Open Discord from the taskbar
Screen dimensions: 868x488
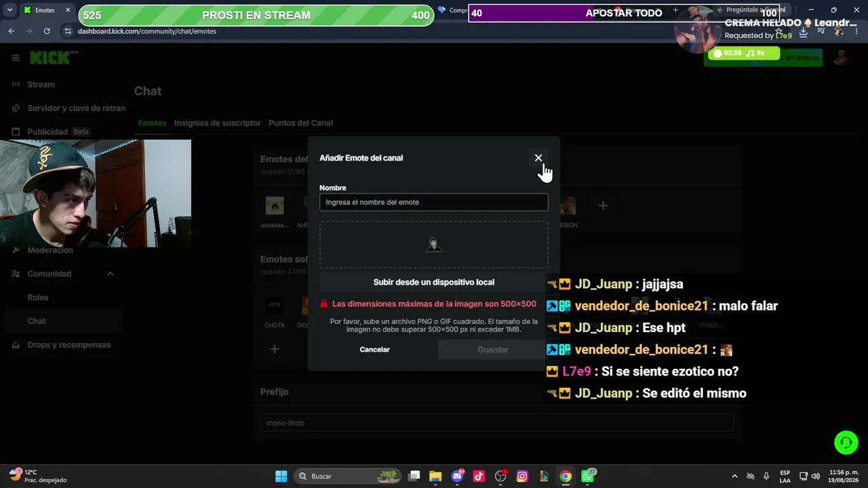click(x=457, y=476)
